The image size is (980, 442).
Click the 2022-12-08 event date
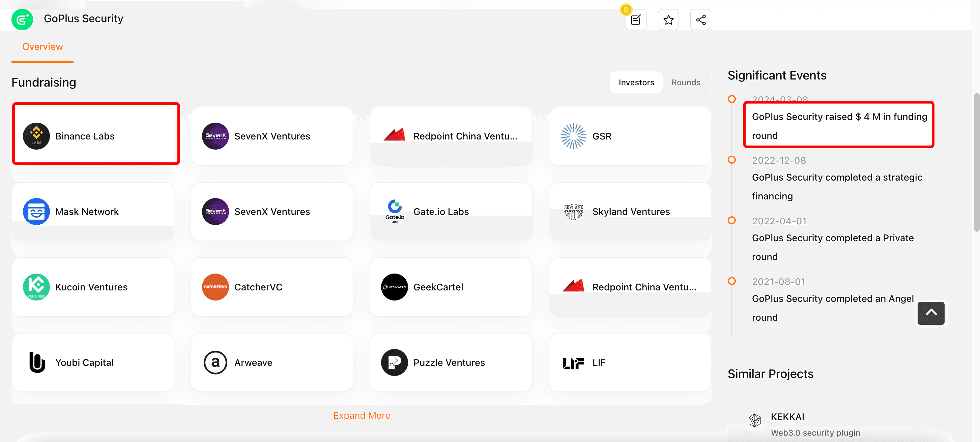click(779, 160)
